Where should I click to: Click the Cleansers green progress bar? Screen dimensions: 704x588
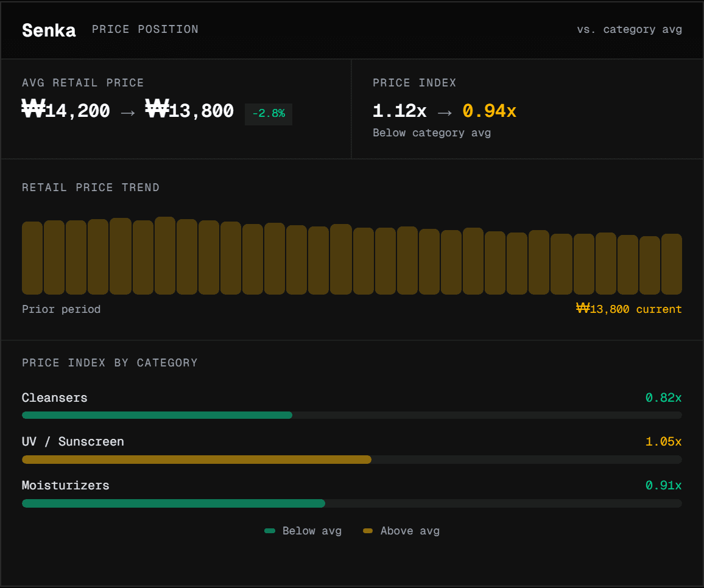pos(157,415)
